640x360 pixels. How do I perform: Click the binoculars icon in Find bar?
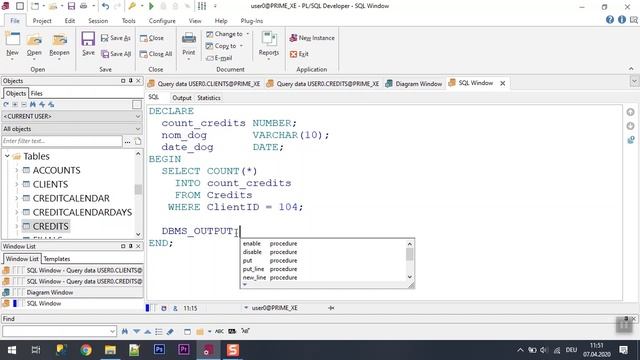point(124,331)
